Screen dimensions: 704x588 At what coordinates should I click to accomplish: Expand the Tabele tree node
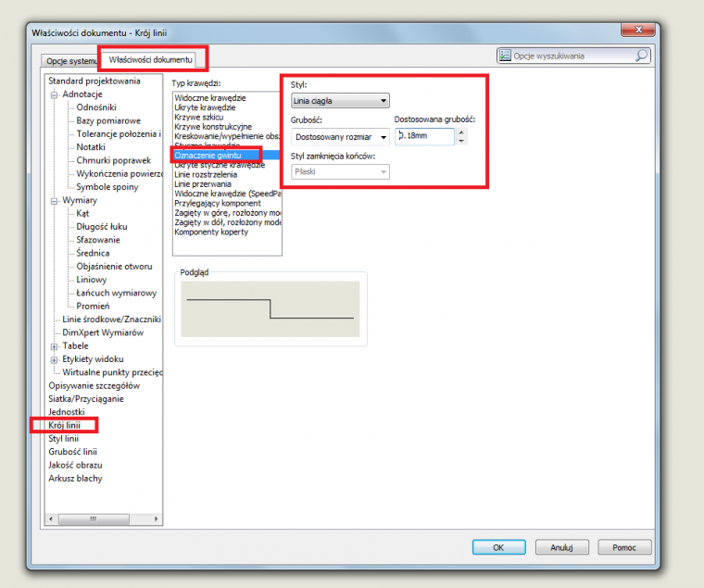tap(54, 346)
